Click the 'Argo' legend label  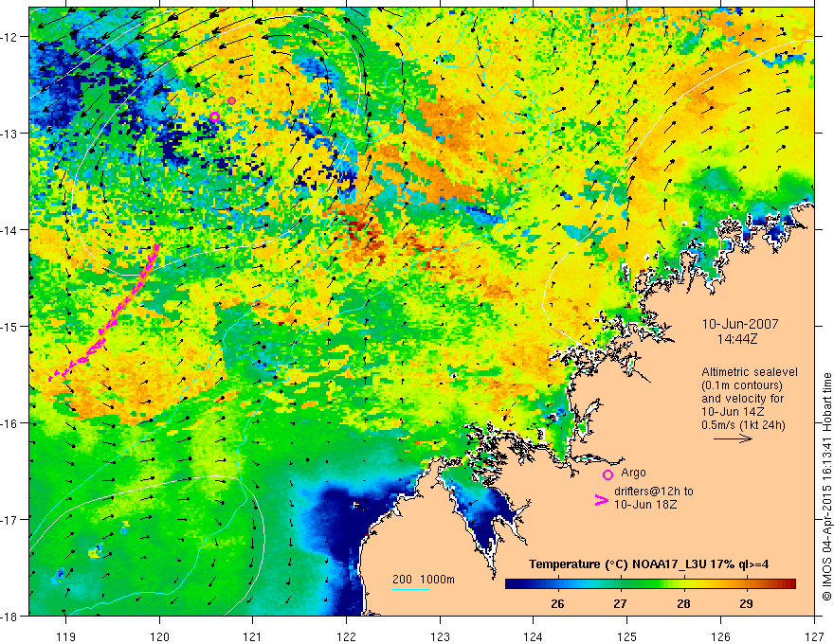(633, 473)
